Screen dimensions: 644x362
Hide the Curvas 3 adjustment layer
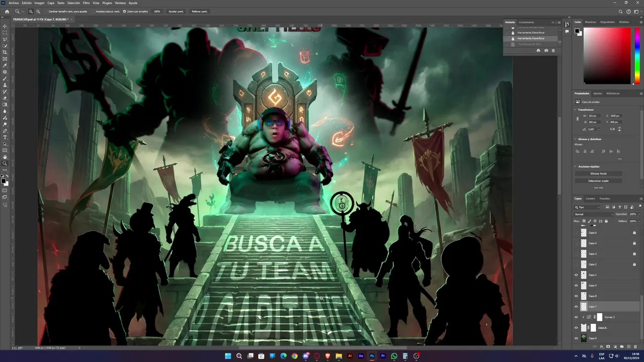576,317
